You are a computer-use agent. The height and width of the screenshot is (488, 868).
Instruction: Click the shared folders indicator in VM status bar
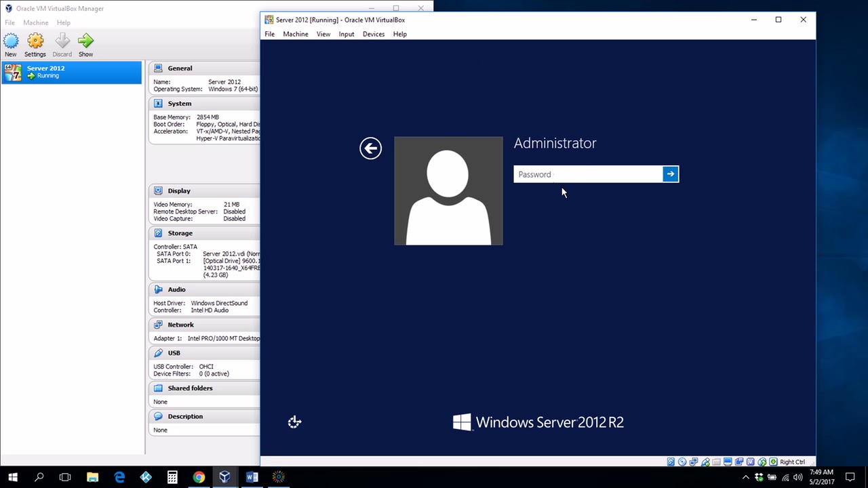(x=716, y=462)
